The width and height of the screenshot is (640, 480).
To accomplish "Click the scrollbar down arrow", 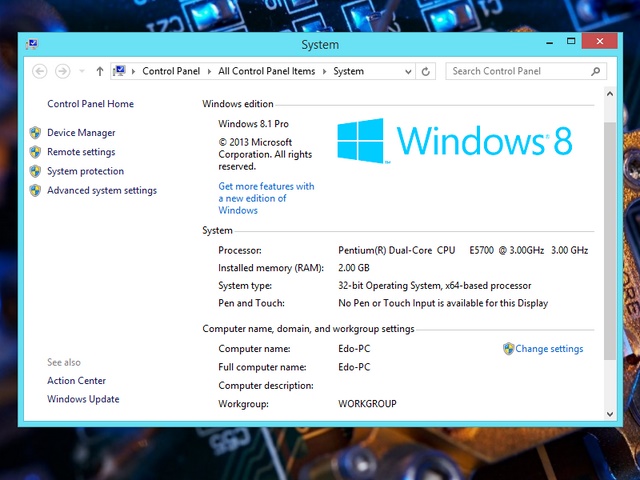I will [610, 414].
